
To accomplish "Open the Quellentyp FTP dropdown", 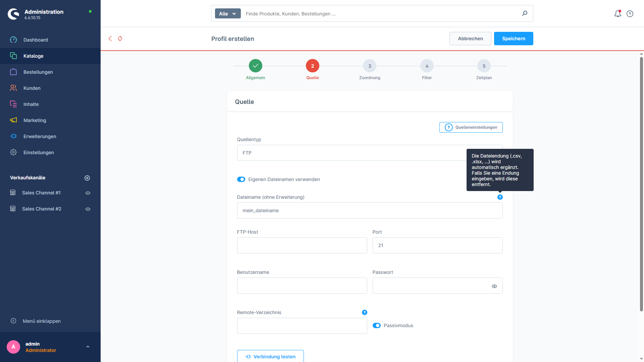I will 370,153.
